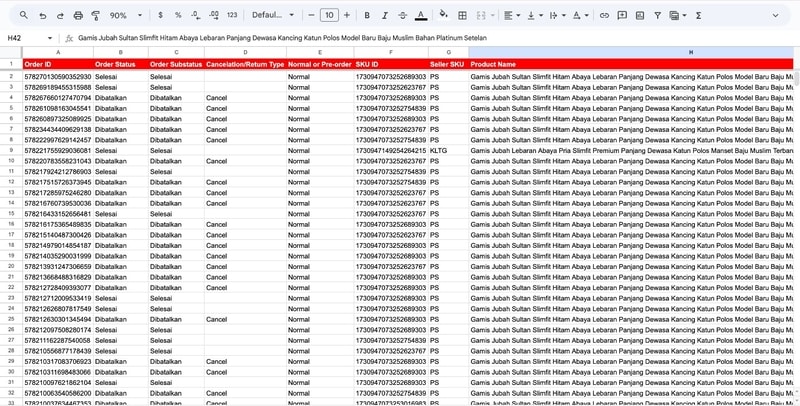The height and width of the screenshot is (406, 800).
Task: Insert a chart
Action: [x=640, y=16]
